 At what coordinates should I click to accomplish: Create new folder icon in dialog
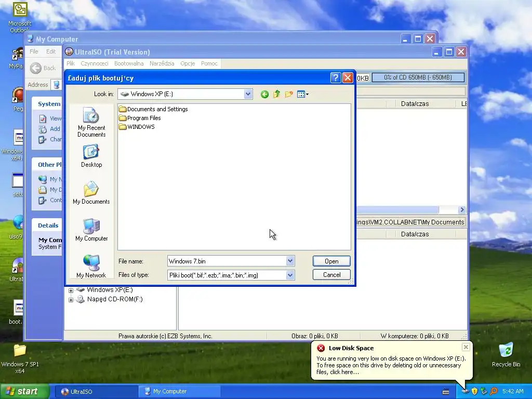click(x=289, y=95)
